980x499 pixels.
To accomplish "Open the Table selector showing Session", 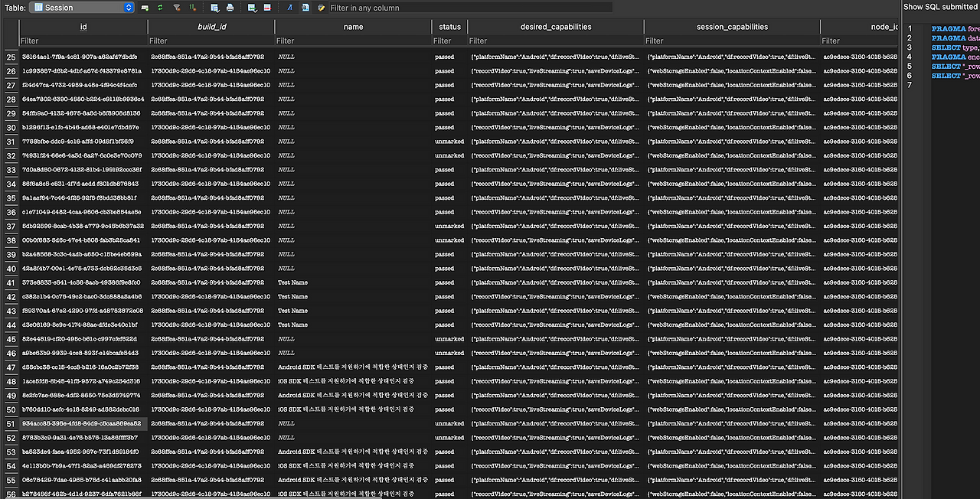I will tap(82, 8).
